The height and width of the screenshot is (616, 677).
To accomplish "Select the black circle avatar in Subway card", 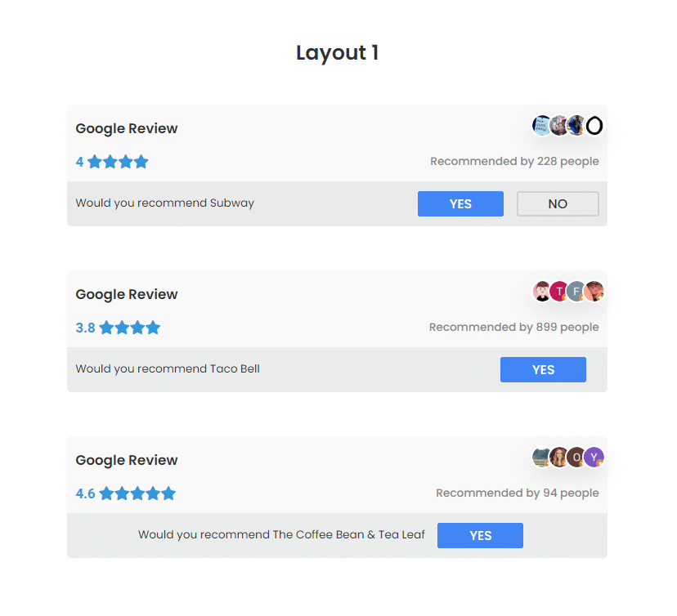I will point(594,126).
